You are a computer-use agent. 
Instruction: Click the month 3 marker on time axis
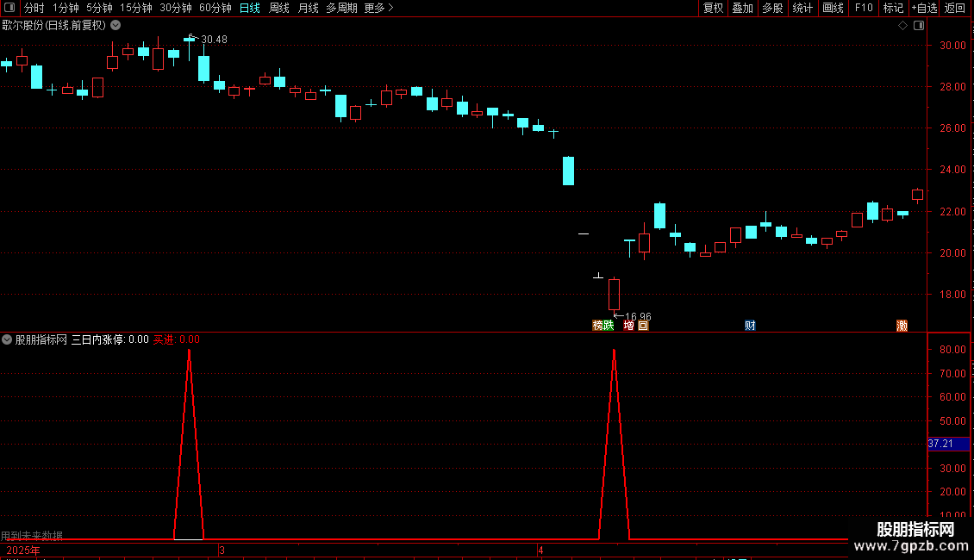tap(222, 551)
